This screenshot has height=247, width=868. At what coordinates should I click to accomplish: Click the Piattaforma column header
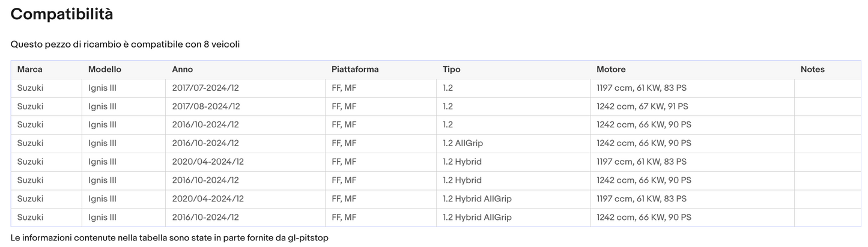click(355, 70)
